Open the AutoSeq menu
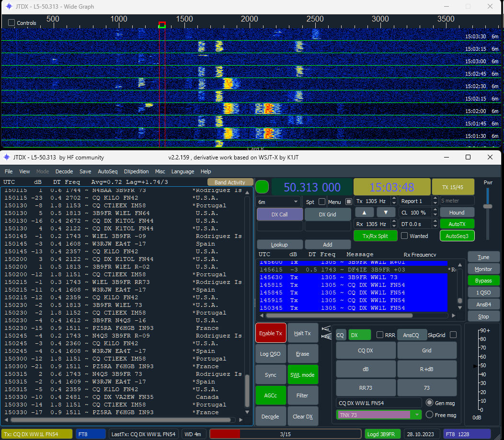The width and height of the screenshot is (504, 440). tap(108, 171)
